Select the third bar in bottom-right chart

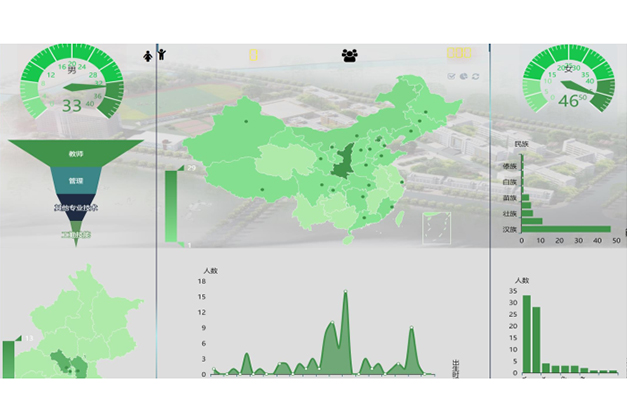(x=546, y=368)
